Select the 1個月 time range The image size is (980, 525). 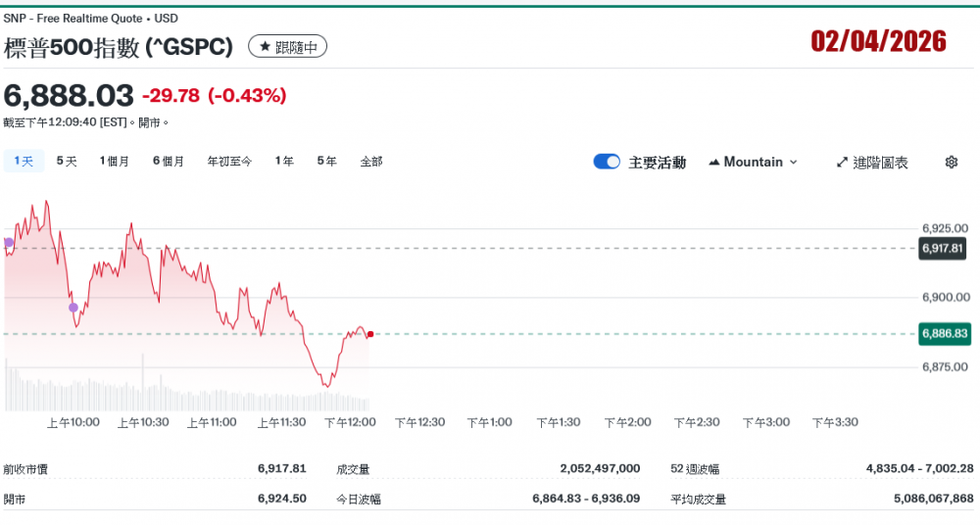[114, 162]
